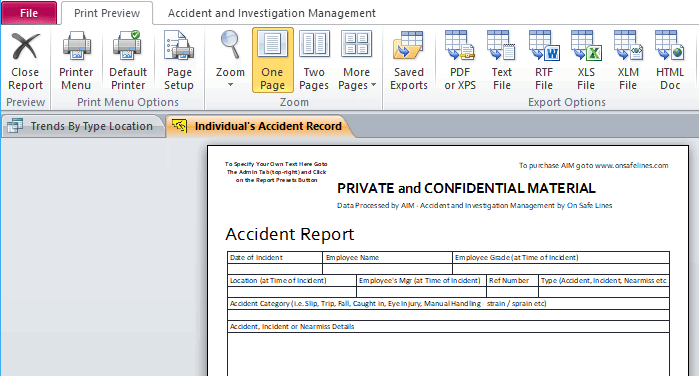Export report as PDF or XPS
Image resolution: width=699 pixels, height=376 pixels.
click(460, 61)
